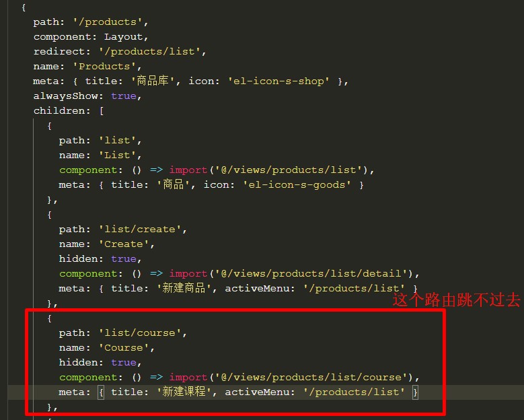Click the import keyword in the Course route
The image size is (524, 420).
tap(188, 378)
